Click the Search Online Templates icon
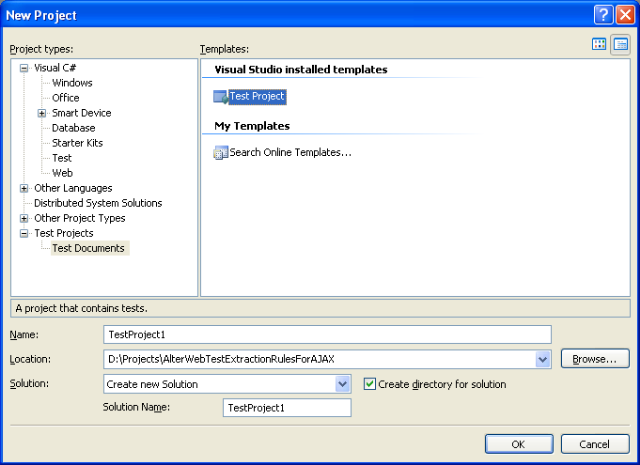Viewport: 640px width, 465px height. click(x=220, y=153)
